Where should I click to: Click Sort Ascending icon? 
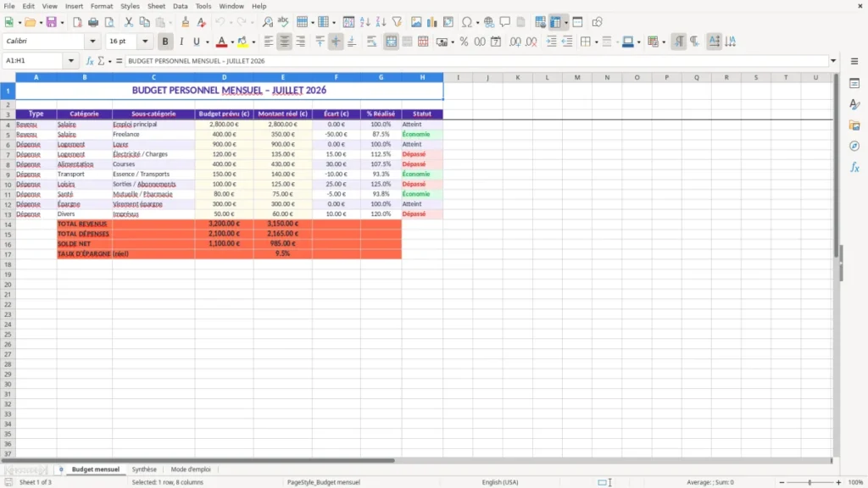[364, 22]
